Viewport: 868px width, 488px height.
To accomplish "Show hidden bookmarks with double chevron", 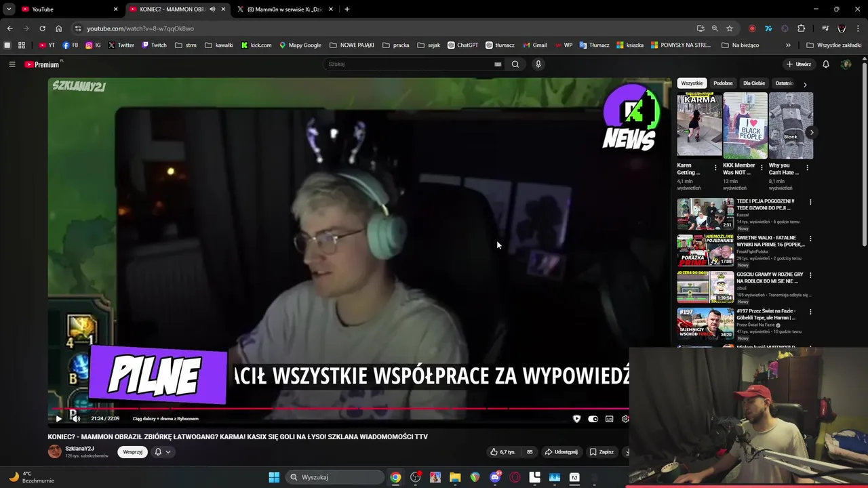I will click(788, 45).
